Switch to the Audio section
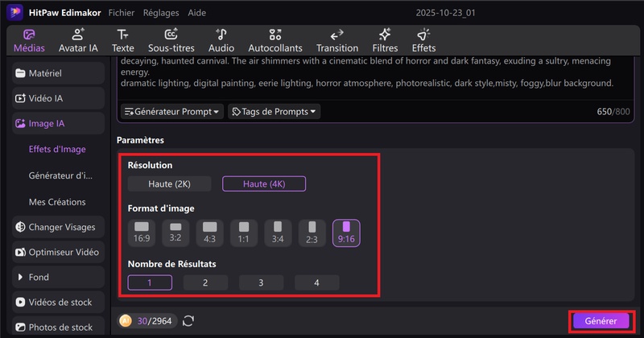The width and height of the screenshot is (644, 338). 221,40
